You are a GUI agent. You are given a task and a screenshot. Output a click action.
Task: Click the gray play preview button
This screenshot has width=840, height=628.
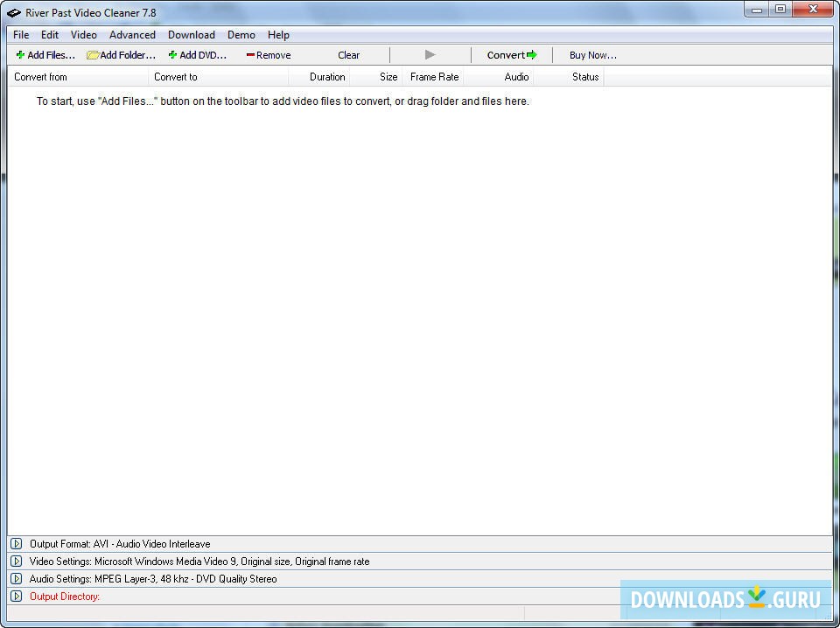pyautogui.click(x=430, y=54)
